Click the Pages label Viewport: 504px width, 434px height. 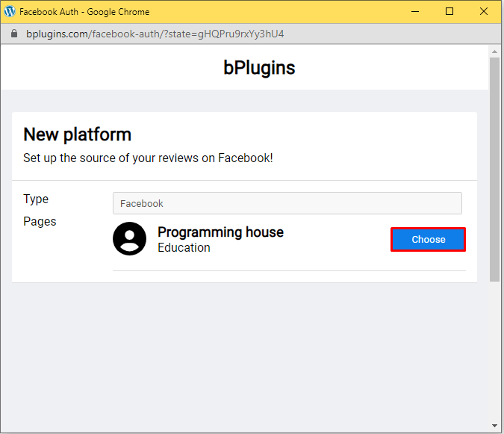(x=40, y=221)
